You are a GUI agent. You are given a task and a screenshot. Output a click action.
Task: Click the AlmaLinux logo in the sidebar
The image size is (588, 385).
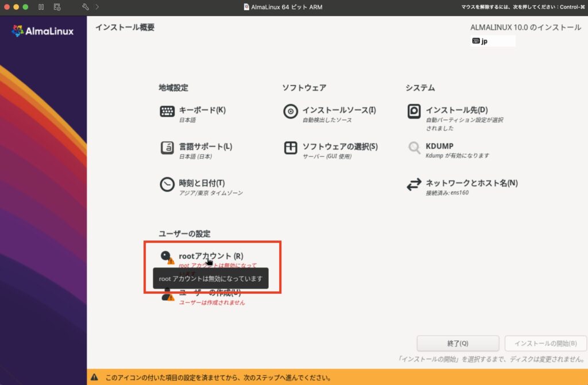click(x=42, y=31)
